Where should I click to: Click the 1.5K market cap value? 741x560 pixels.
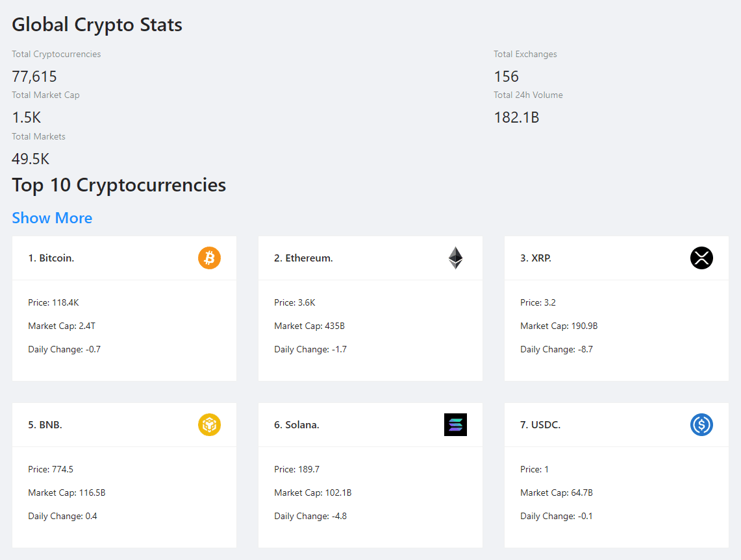pos(27,117)
